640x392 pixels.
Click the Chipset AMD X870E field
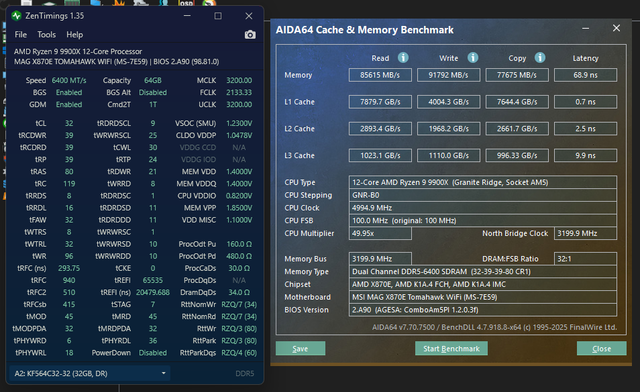click(x=483, y=284)
